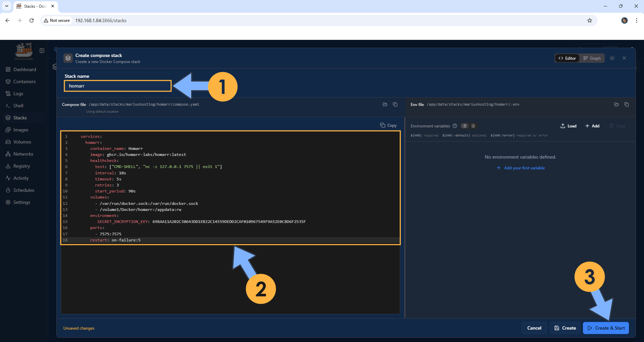The height and width of the screenshot is (342, 644).
Task: Switch env variables to list view
Action: (x=465, y=126)
